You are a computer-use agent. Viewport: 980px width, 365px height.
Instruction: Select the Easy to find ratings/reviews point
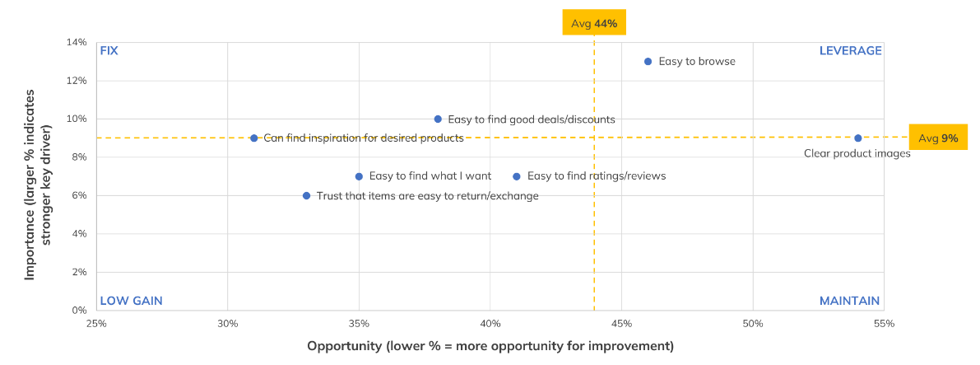point(517,176)
